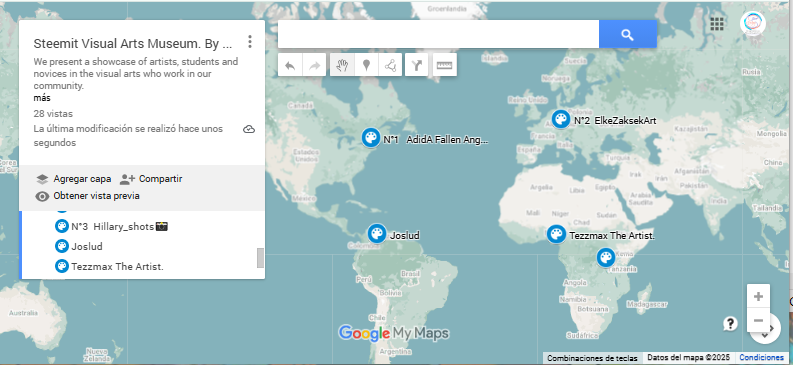Click the layer list scrollbar
This screenshot has width=793, height=365.
coord(260,258)
